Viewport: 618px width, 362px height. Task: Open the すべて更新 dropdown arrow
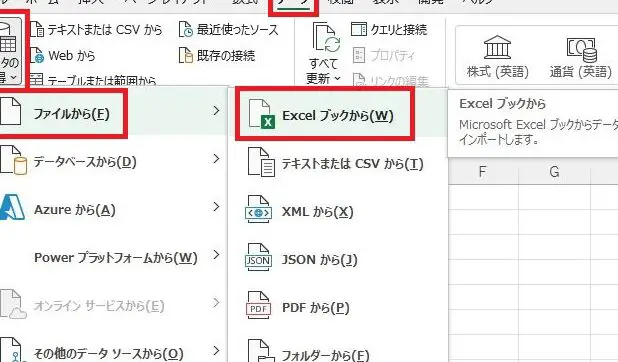click(x=338, y=78)
